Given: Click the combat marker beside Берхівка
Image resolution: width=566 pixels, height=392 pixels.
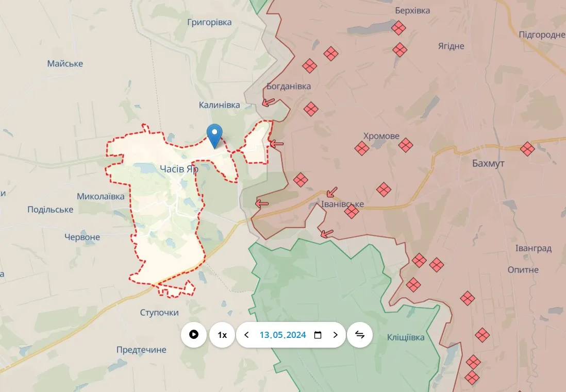Looking at the screenshot, I should click(x=398, y=28).
